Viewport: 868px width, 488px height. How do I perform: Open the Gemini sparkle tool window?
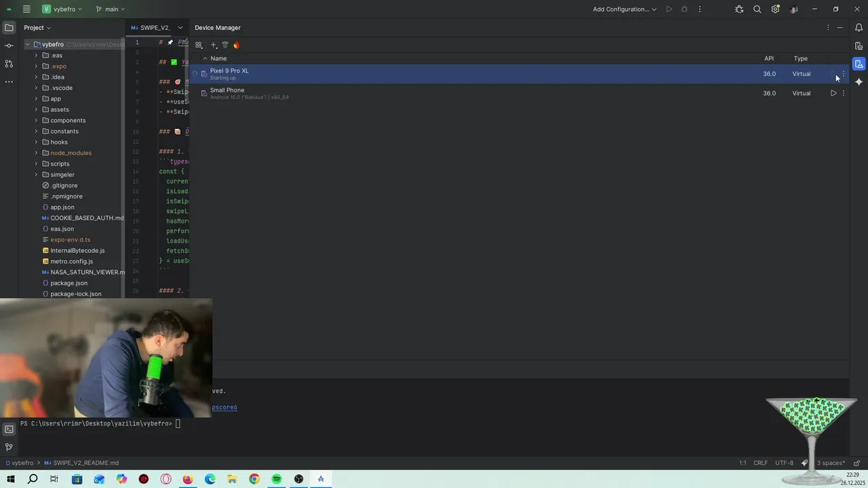click(x=859, y=81)
